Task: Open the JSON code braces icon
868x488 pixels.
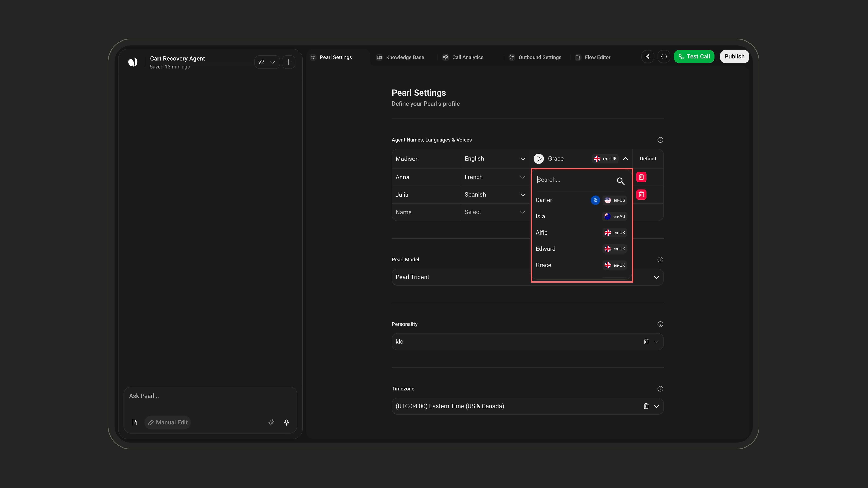Action: point(664,57)
